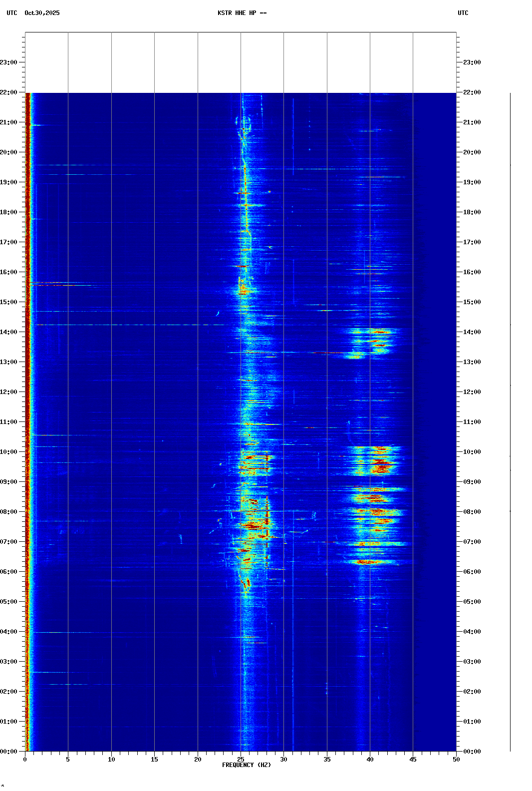Click the 35 Hz frequency axis label

pyautogui.click(x=327, y=760)
